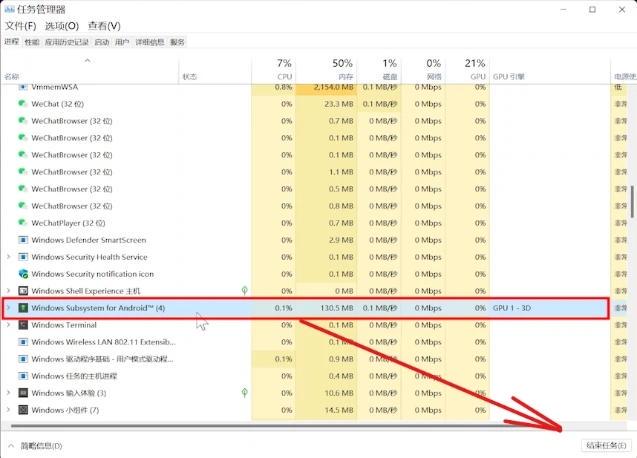Click the vertical scrollbar thumb

632,202
